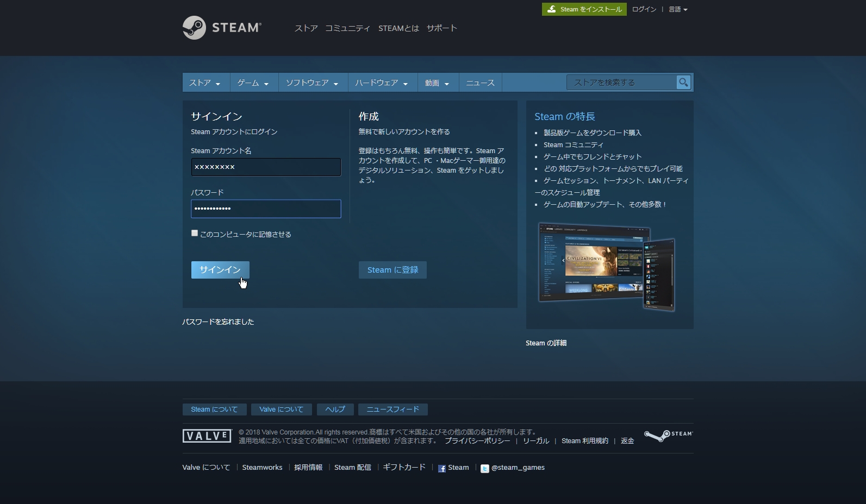Click the Steam に登録 button
866x504 pixels.
pyautogui.click(x=392, y=270)
